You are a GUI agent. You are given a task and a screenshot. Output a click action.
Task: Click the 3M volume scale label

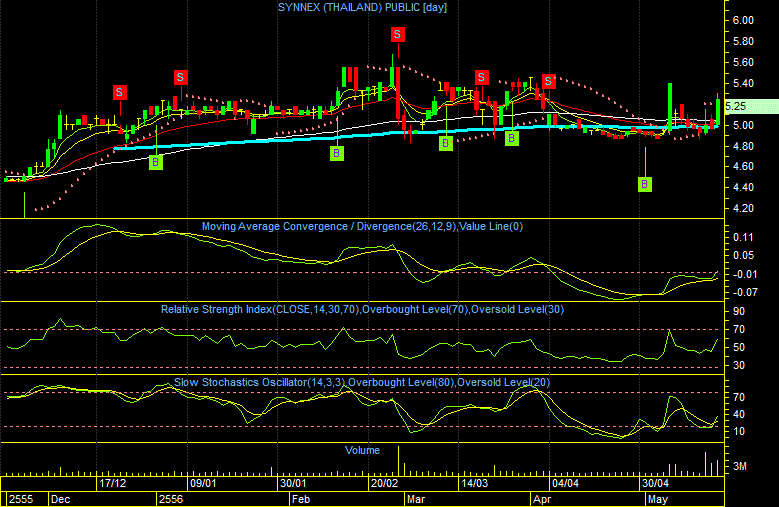click(740, 466)
